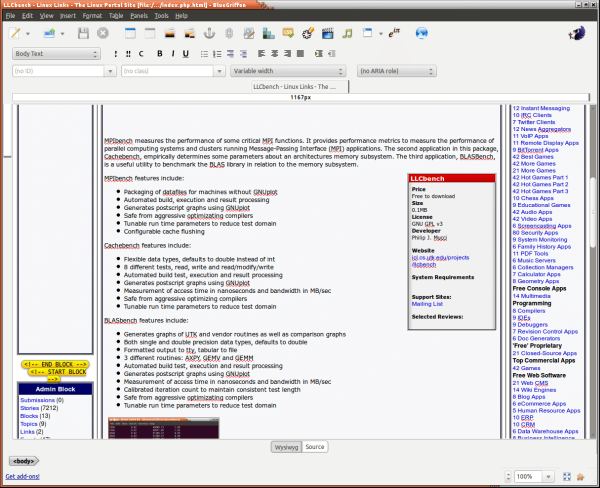Click the form pencil-and-paper icon

(x=249, y=33)
